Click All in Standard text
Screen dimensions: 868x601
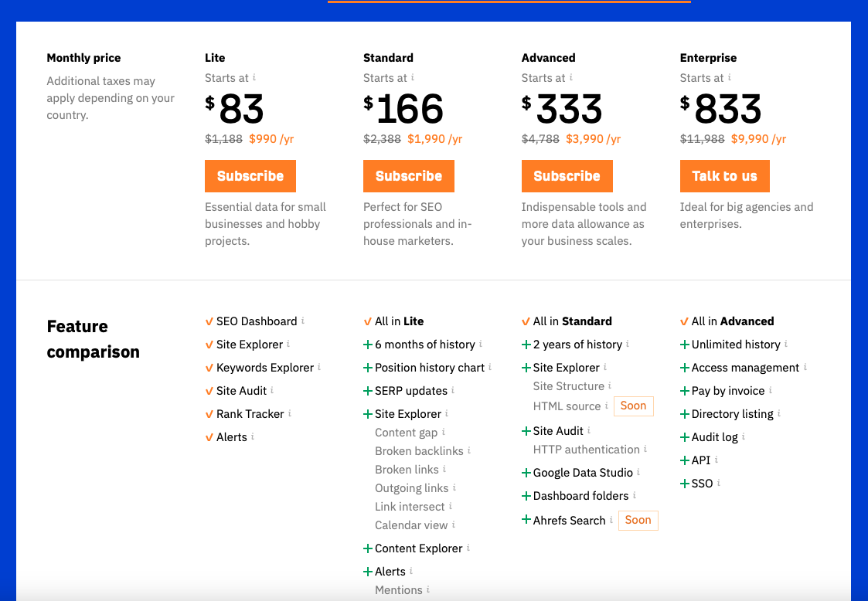573,321
